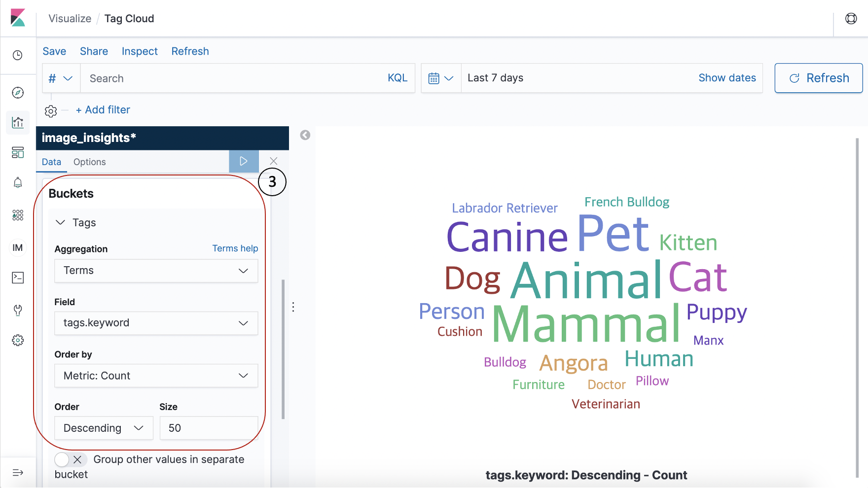Click the Person tag in the cloud

(452, 312)
